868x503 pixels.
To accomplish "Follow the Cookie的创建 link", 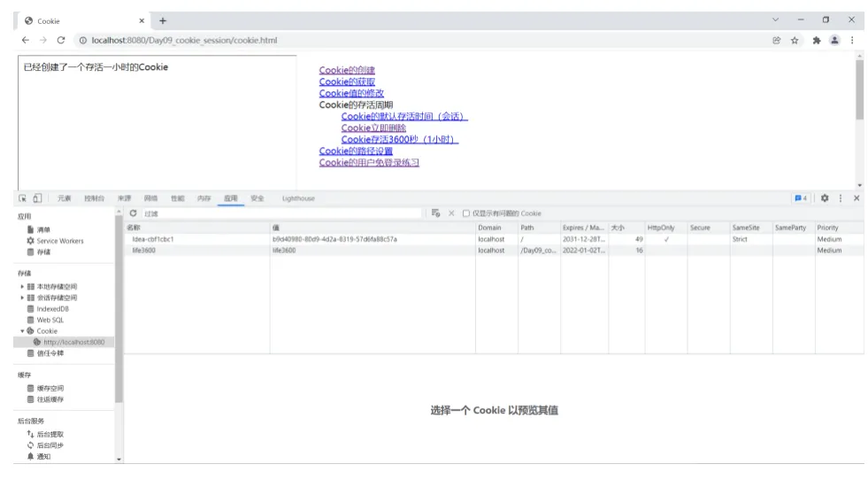I will tap(347, 70).
